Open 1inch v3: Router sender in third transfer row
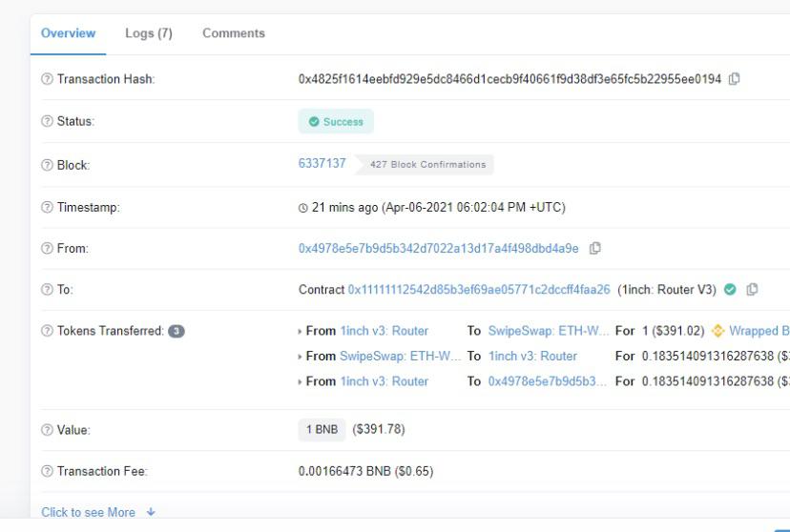The width and height of the screenshot is (790, 532). coord(384,381)
